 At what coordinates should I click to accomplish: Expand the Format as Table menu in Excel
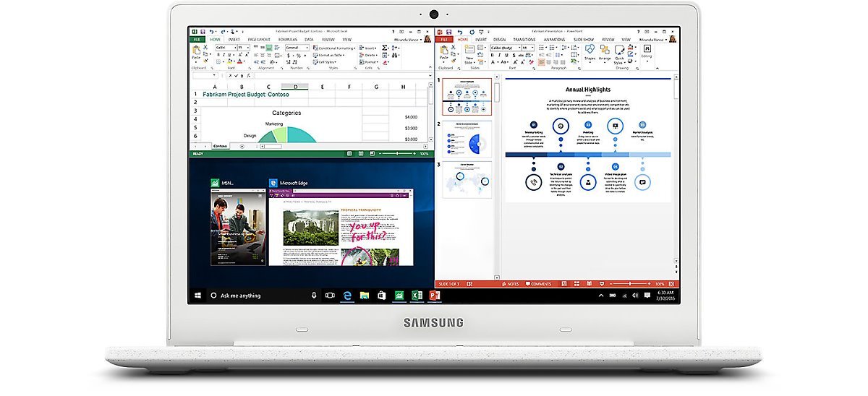click(x=329, y=55)
